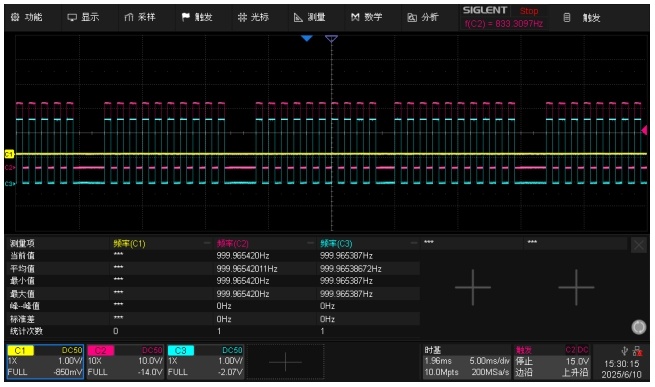Click the 15.0V trigger level value
The height and width of the screenshot is (387, 655).
point(577,361)
